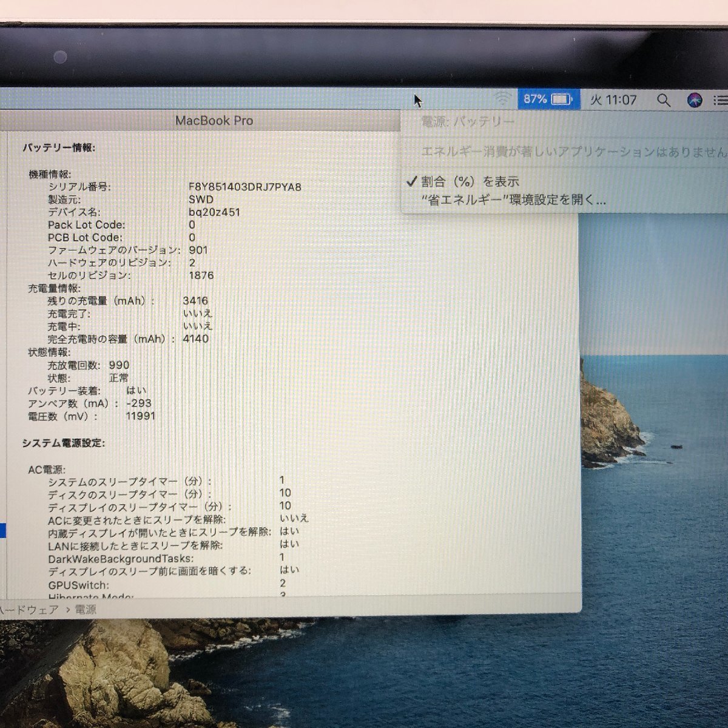Click the 機種情報 section heading
The width and height of the screenshot is (728, 728).
pos(50,174)
